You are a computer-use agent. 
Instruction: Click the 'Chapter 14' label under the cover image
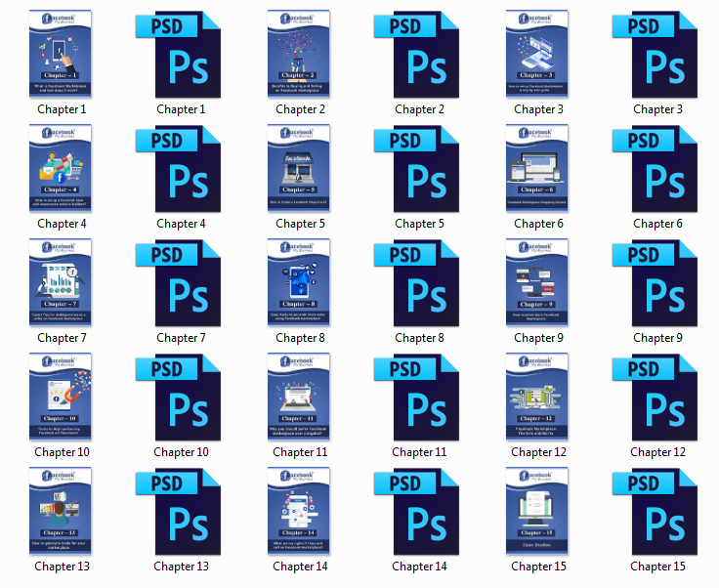click(x=300, y=567)
